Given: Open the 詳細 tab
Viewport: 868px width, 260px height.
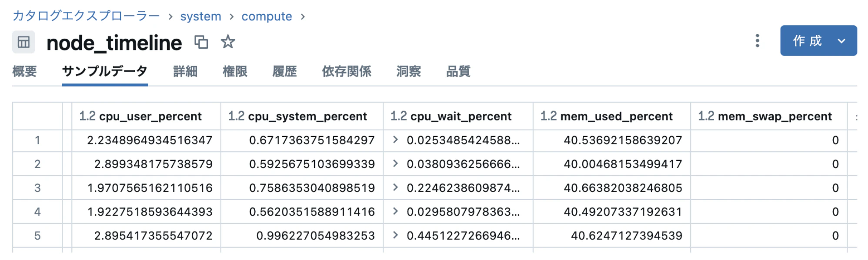Looking at the screenshot, I should pos(185,71).
